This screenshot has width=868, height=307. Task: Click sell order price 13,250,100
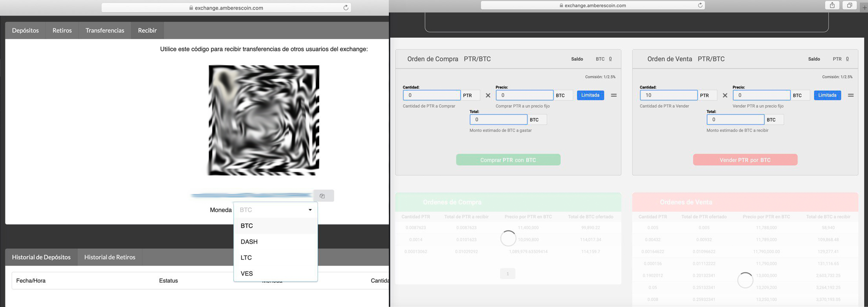point(766,300)
